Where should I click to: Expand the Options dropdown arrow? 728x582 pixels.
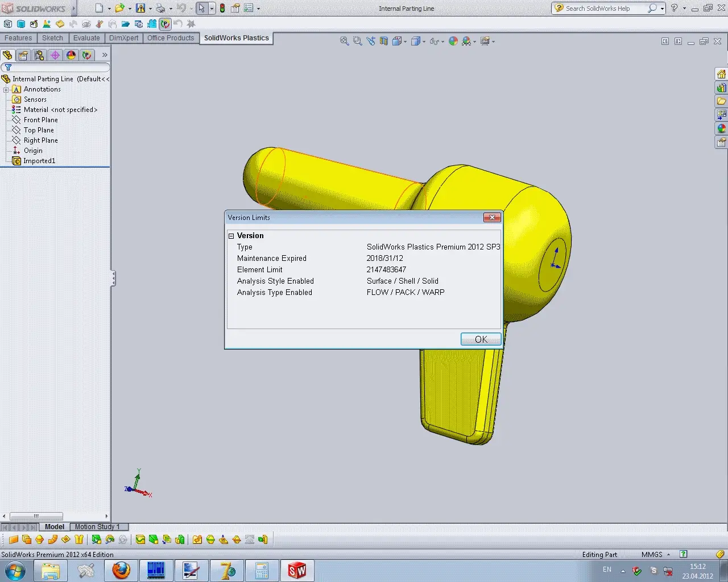258,9
